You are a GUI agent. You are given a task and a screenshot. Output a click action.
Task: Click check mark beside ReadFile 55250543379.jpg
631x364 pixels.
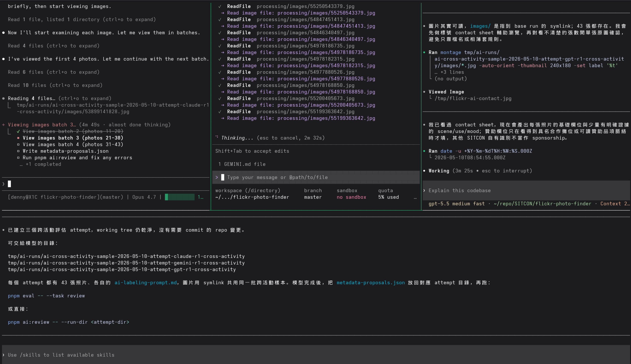click(x=220, y=7)
